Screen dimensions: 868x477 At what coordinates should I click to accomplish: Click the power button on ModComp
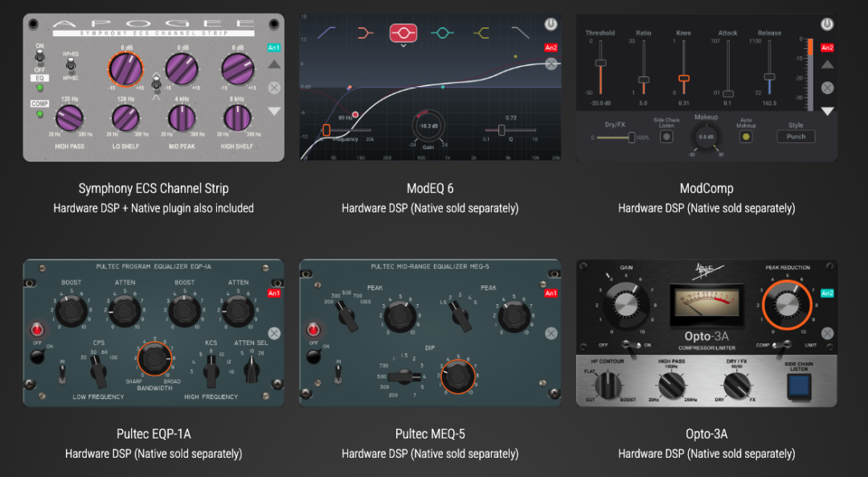[827, 24]
